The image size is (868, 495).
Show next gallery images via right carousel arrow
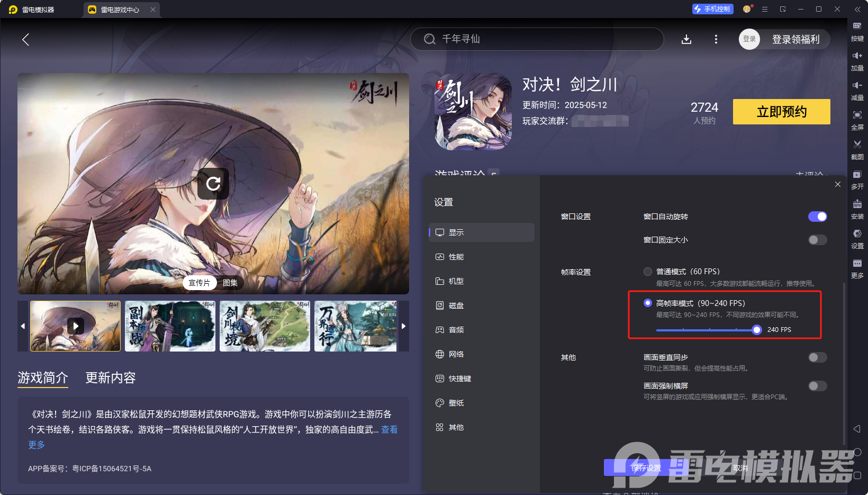click(x=403, y=326)
